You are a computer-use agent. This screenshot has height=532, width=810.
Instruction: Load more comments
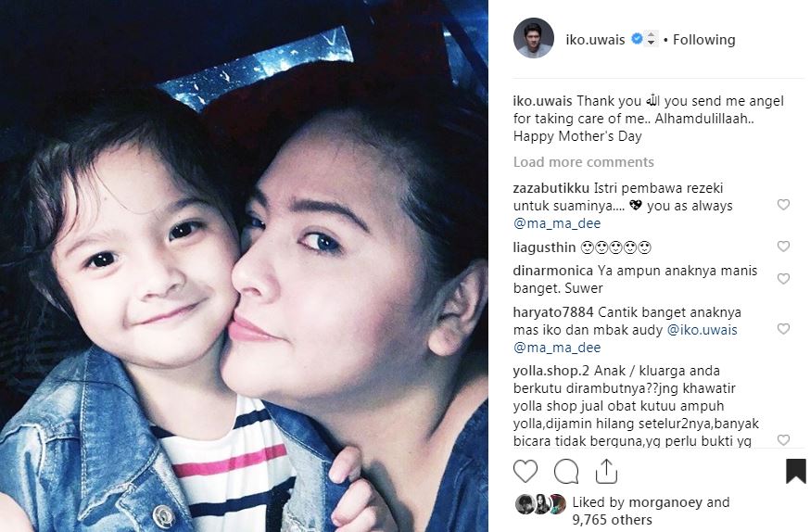point(583,161)
